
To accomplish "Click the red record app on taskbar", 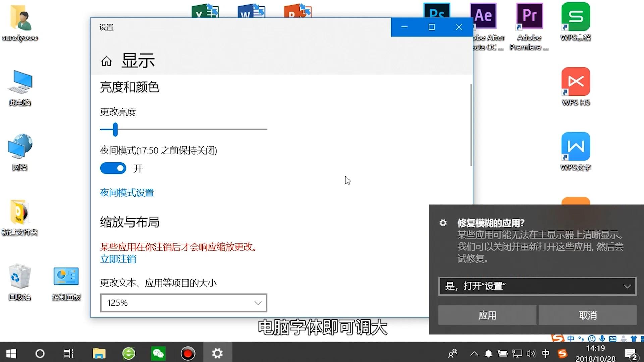I will click(x=187, y=353).
